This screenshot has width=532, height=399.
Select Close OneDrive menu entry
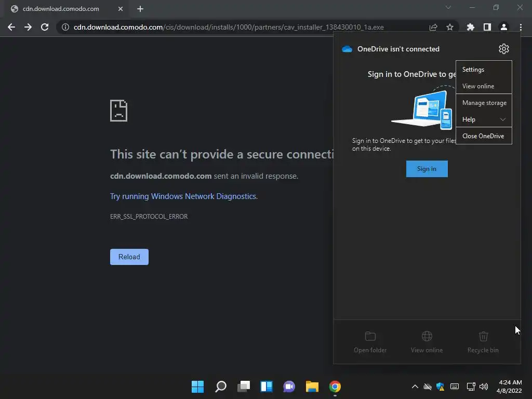point(484,136)
